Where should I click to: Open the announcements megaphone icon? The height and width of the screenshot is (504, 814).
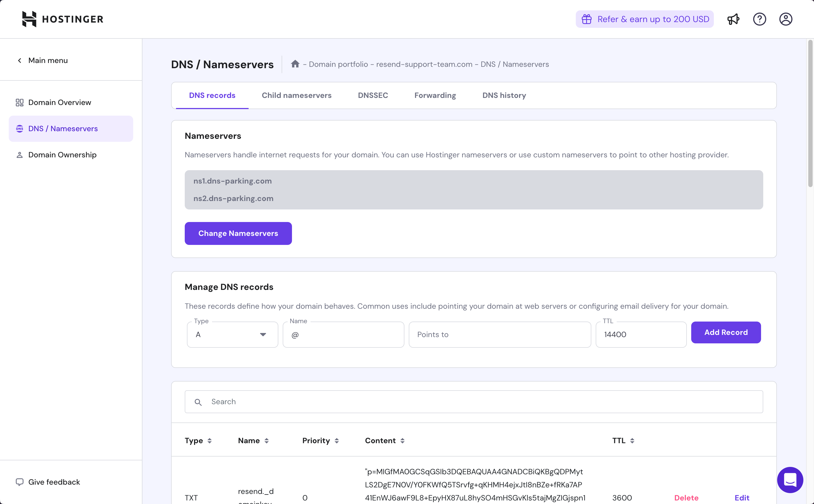coord(733,19)
